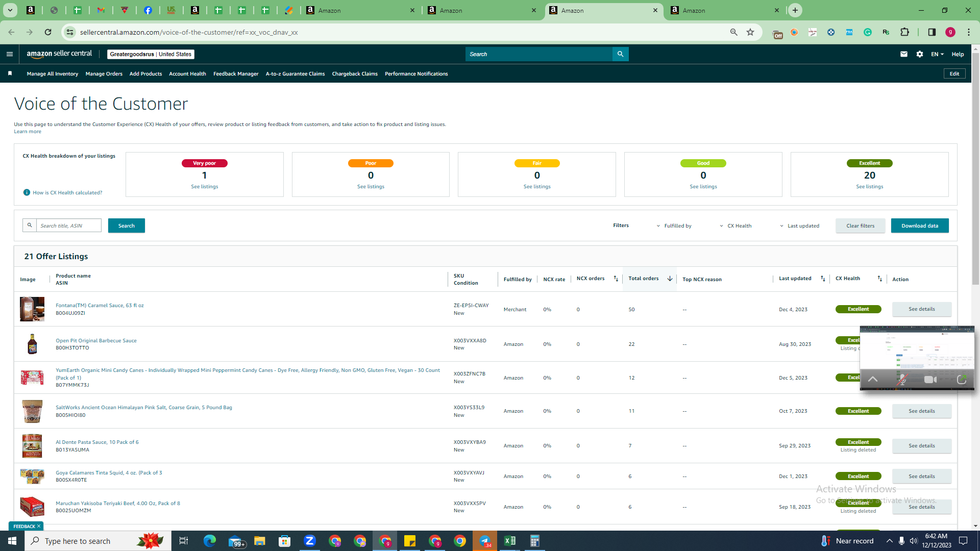The width and height of the screenshot is (980, 551).
Task: Click the browser address bar URL
Action: [189, 32]
